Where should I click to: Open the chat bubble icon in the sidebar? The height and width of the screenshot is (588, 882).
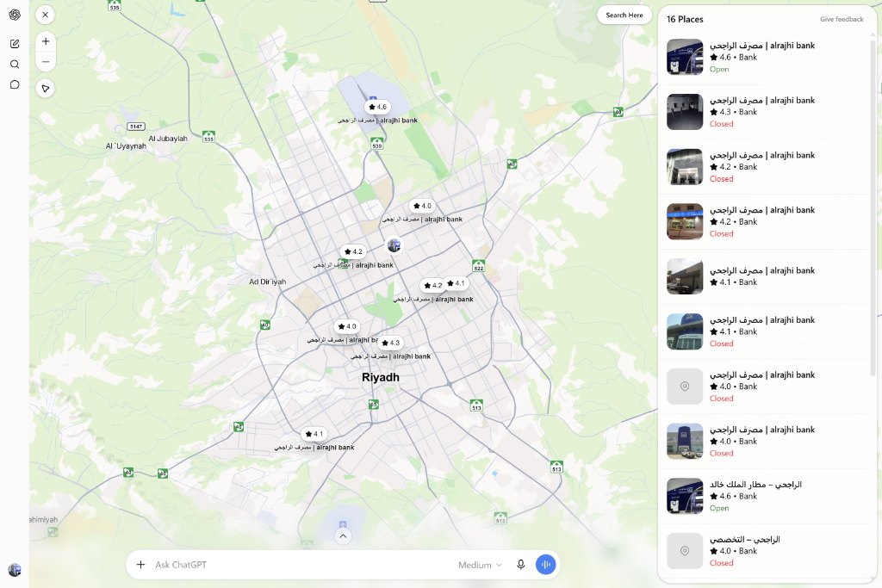15,85
